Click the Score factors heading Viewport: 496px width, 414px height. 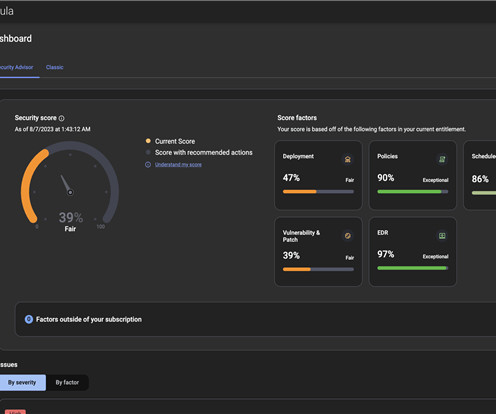click(x=297, y=118)
